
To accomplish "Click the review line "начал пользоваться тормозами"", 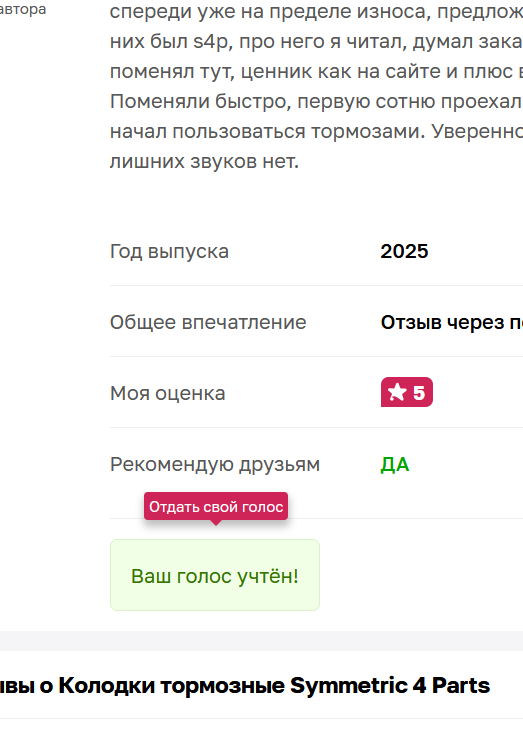I will tap(316, 131).
